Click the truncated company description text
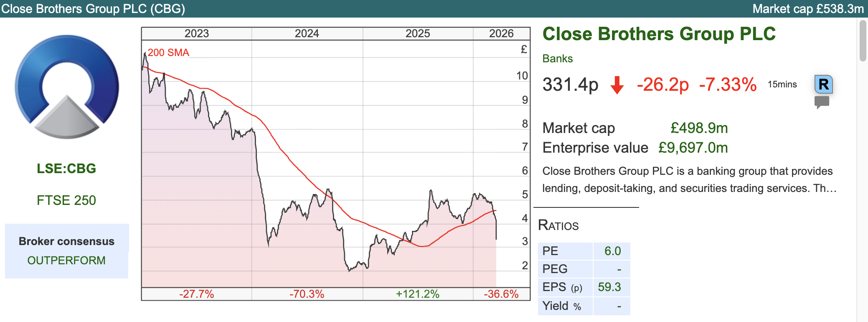The width and height of the screenshot is (868, 322). coord(689,180)
